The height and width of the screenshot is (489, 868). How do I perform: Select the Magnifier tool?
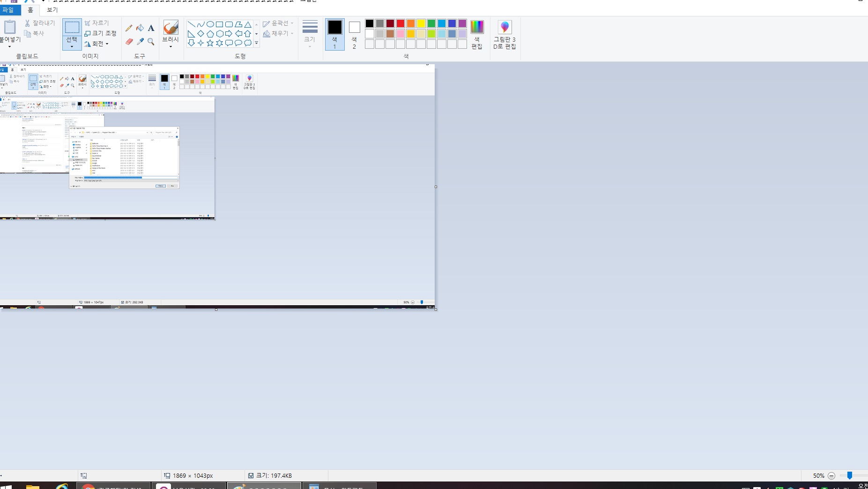point(151,42)
